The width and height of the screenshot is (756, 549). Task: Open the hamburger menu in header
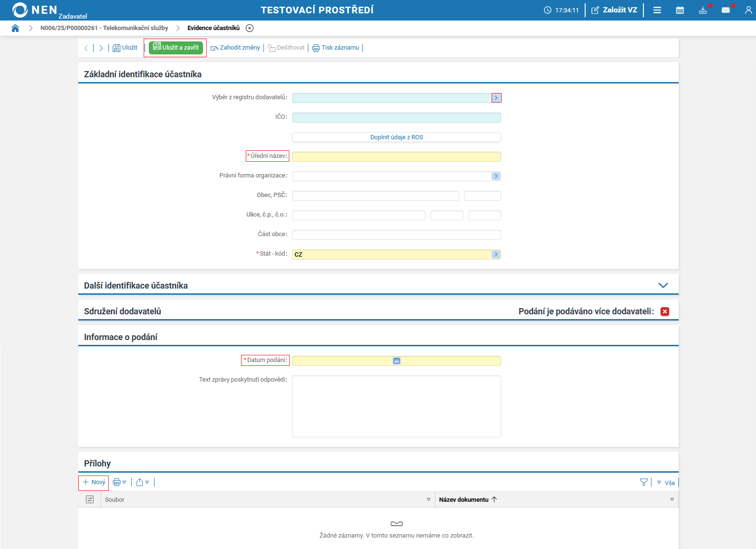(657, 10)
